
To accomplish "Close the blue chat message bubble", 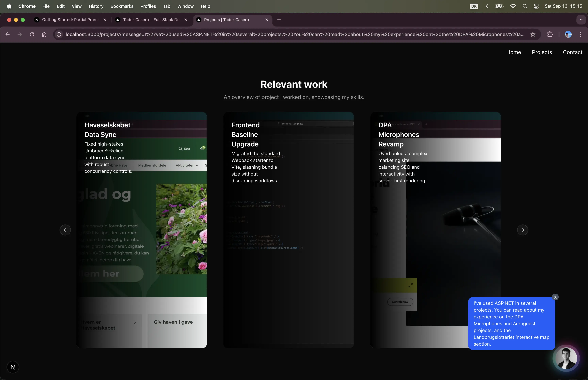I will tap(555, 297).
